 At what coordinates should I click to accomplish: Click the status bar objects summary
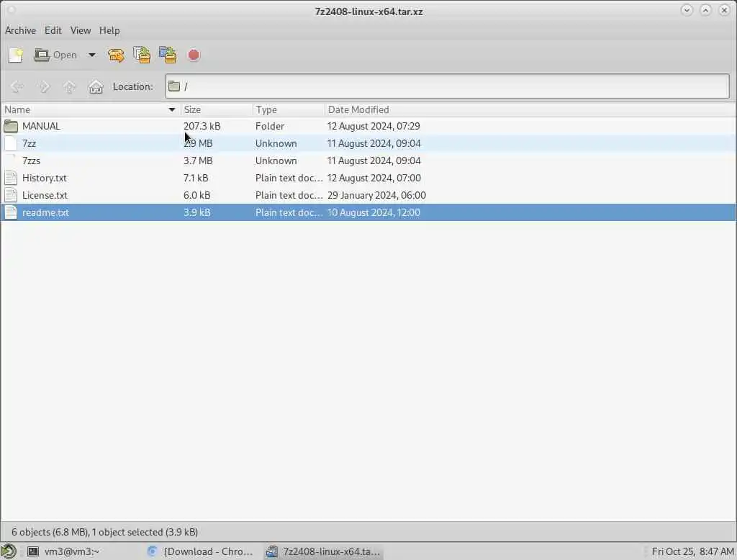[x=104, y=532]
